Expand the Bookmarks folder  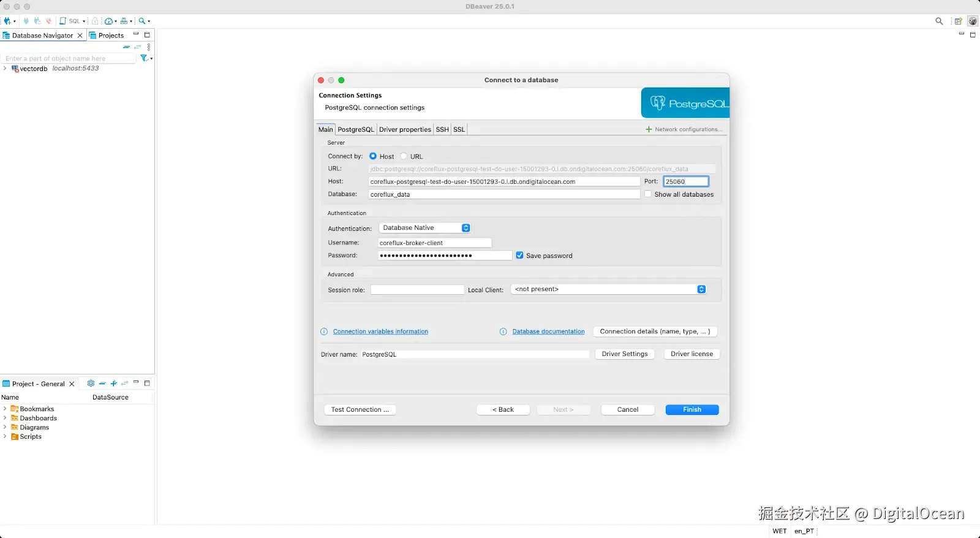pyautogui.click(x=5, y=409)
